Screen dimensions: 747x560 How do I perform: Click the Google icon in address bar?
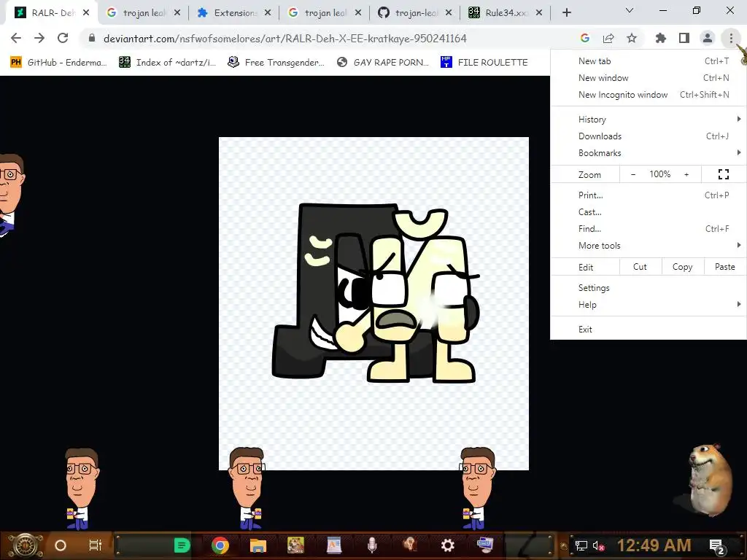tap(585, 38)
